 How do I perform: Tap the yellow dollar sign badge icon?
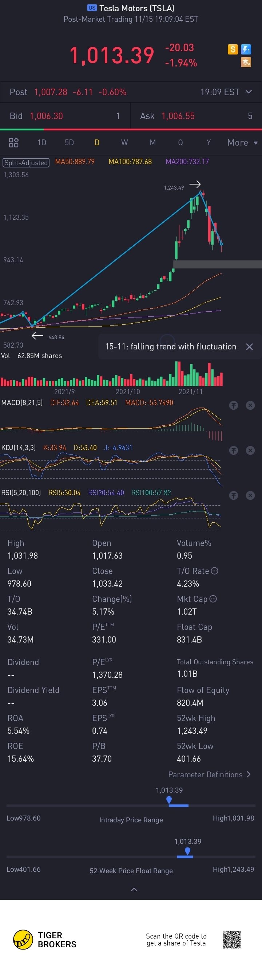[x=233, y=49]
